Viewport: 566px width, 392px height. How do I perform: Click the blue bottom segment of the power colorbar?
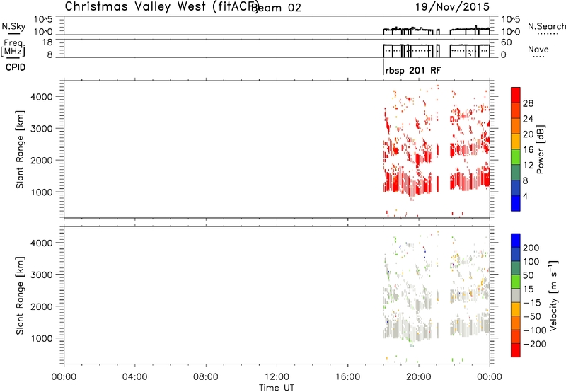click(x=516, y=203)
